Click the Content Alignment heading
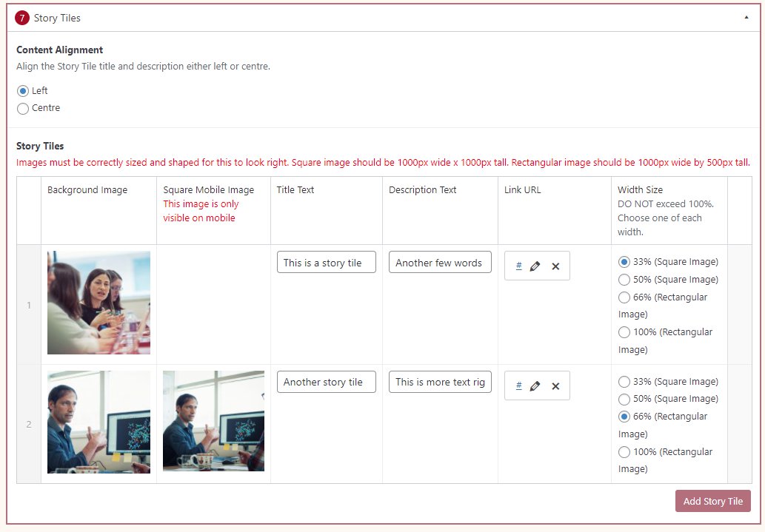This screenshot has height=532, width=765. click(59, 50)
